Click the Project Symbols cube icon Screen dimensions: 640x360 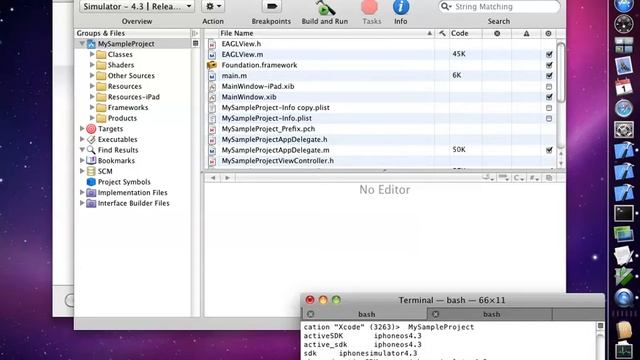click(x=91, y=182)
